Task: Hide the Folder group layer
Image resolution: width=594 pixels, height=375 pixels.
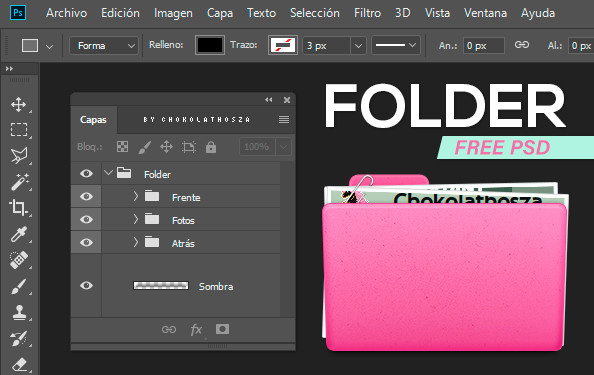Action: [x=86, y=173]
